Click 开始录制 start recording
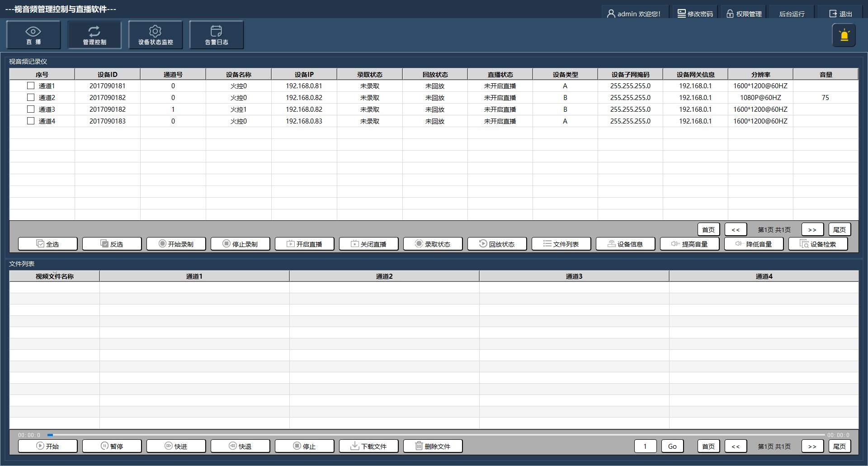This screenshot has width=868, height=466. [x=176, y=244]
